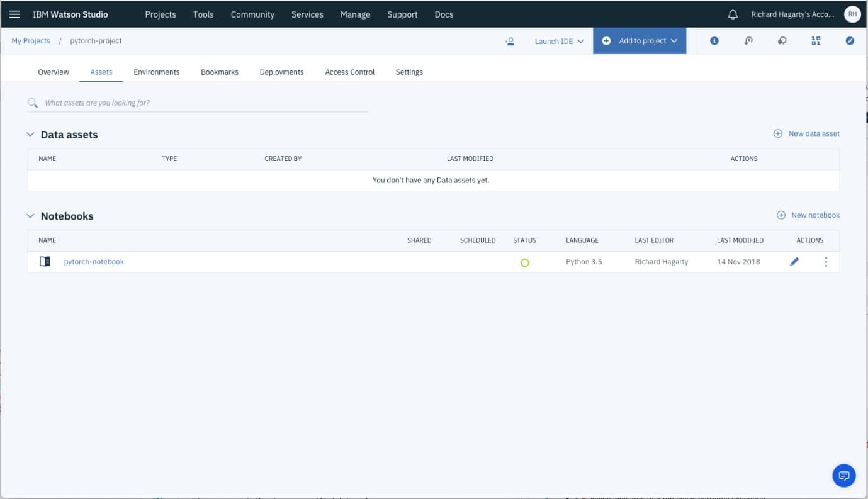The width and height of the screenshot is (868, 499).
Task: Edit pytorch-notebook with the pencil icon
Action: [x=794, y=262]
